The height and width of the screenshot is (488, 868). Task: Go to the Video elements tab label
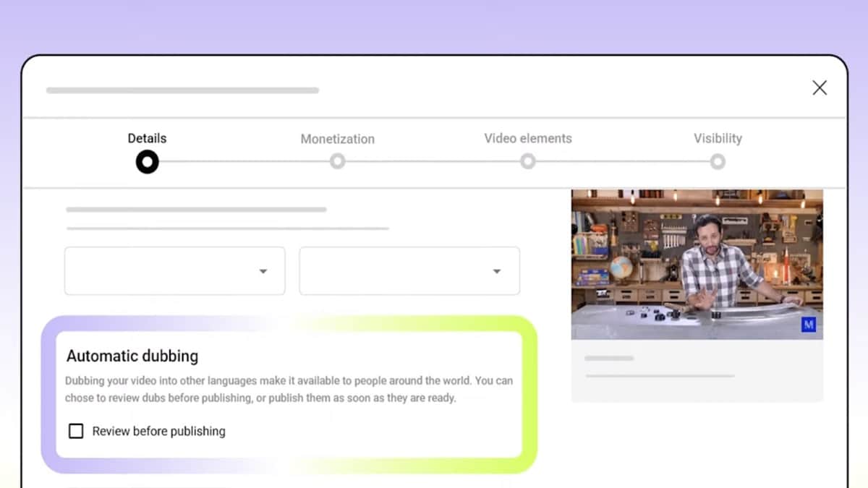[528, 138]
